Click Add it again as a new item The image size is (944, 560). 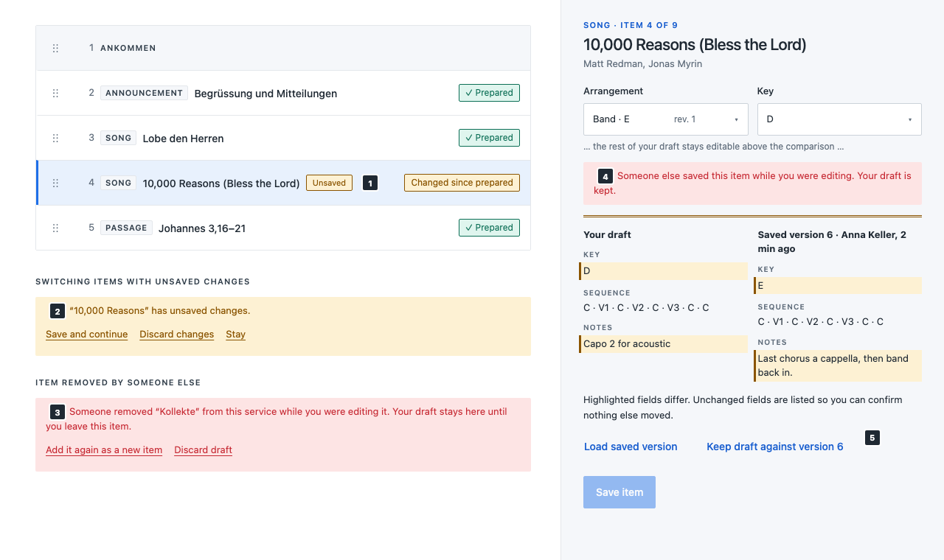tap(104, 450)
